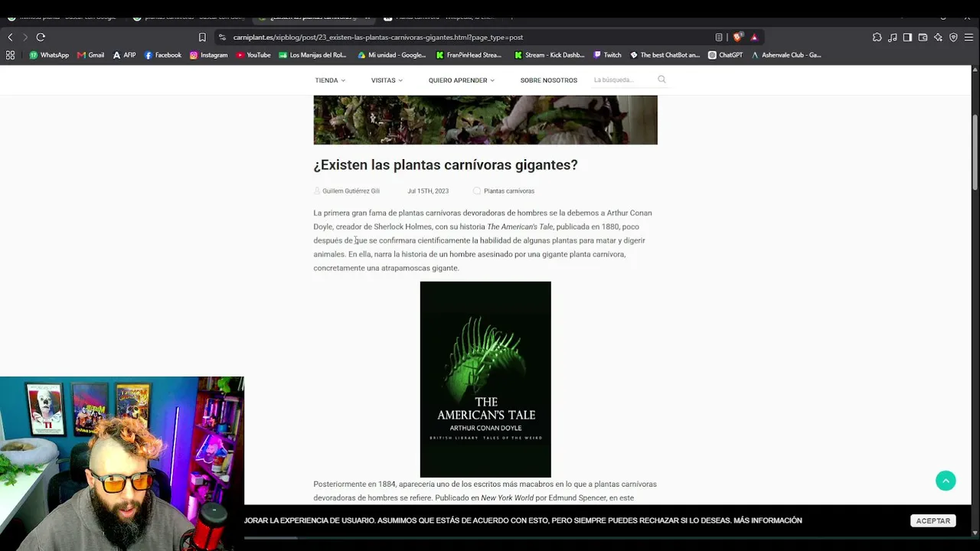Open the VPN shield icon in toolbar
Screen dimensions: 980x551
coord(953,37)
